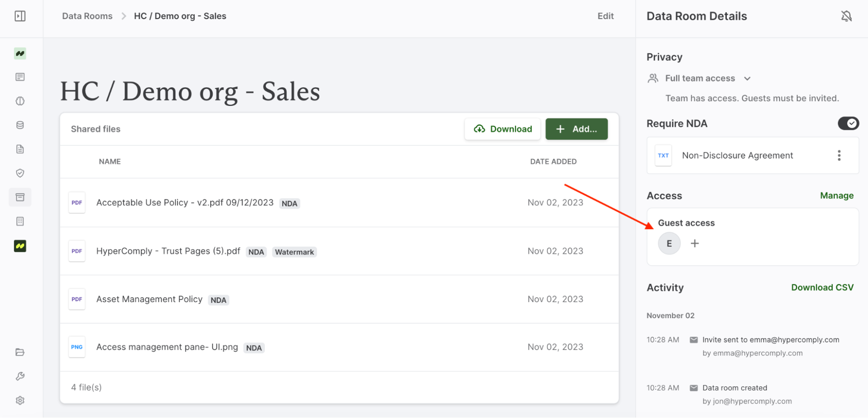Click the NDA tag on Asset Management Policy
The width and height of the screenshot is (868, 418).
[218, 300]
